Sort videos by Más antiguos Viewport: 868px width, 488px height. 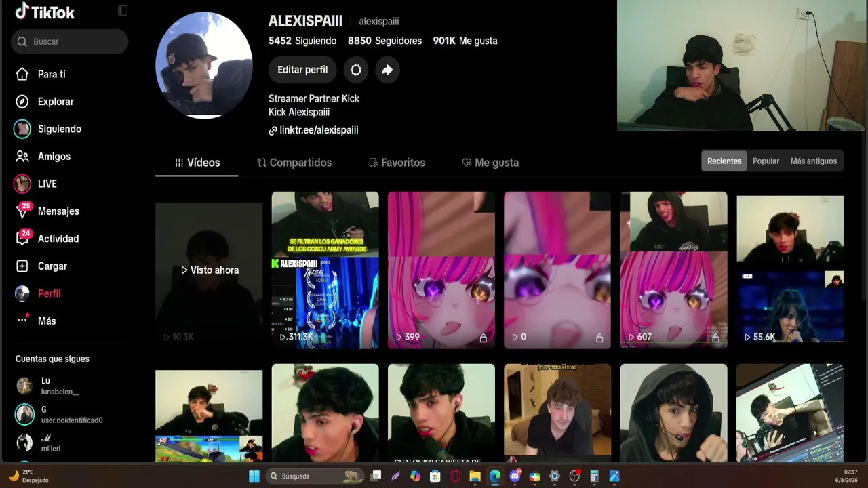tap(814, 161)
